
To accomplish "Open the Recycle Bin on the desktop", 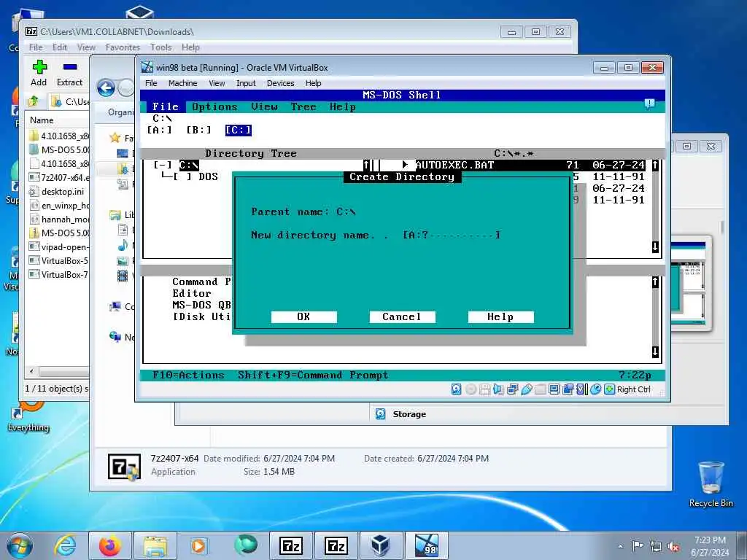I will tap(711, 483).
